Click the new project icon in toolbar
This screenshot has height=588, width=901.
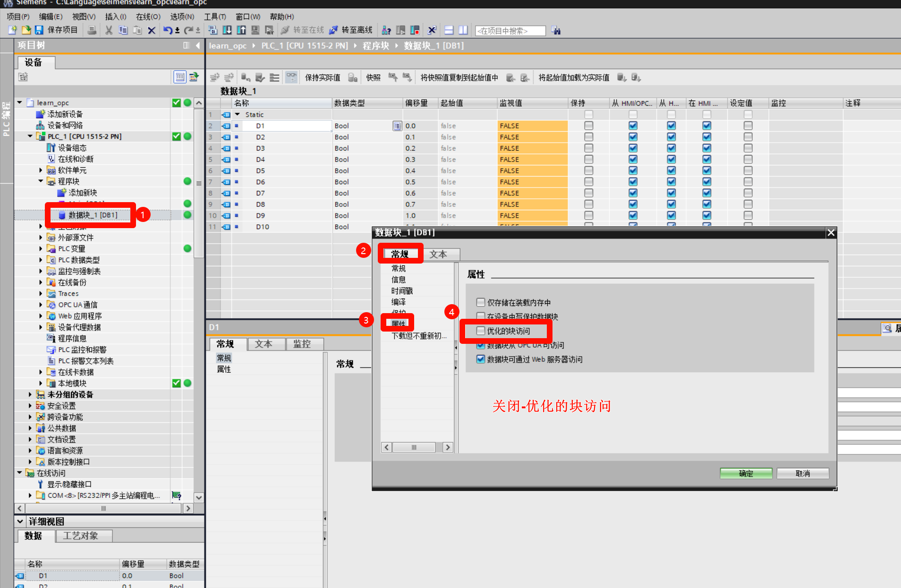[13, 30]
